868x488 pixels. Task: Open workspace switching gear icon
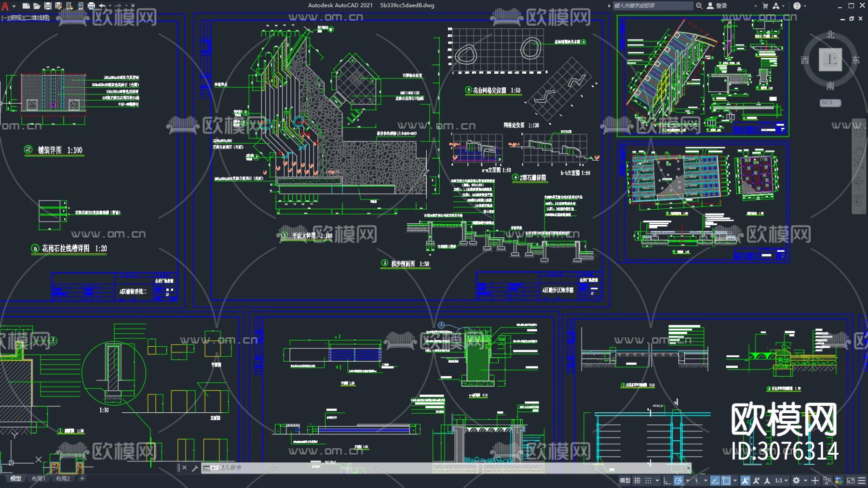click(x=796, y=480)
